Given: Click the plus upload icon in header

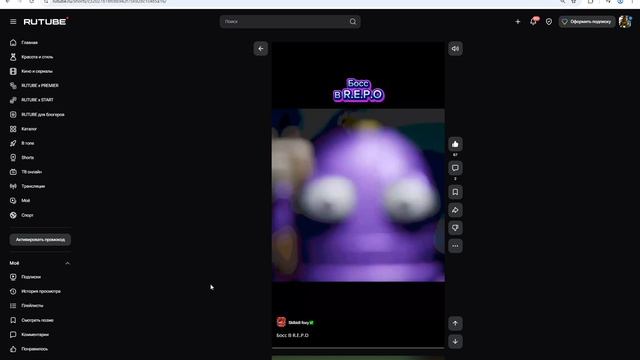Looking at the screenshot, I should click(x=518, y=22).
